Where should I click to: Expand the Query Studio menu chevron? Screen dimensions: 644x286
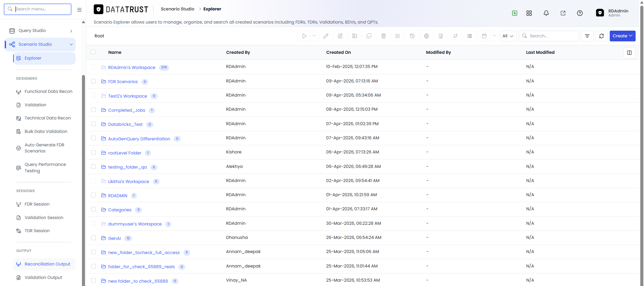coord(71,31)
